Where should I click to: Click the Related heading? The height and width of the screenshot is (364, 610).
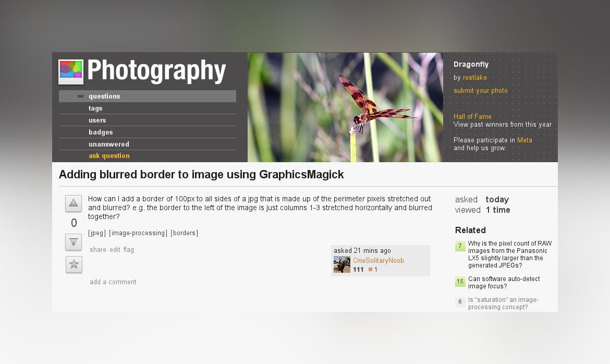[x=470, y=230]
